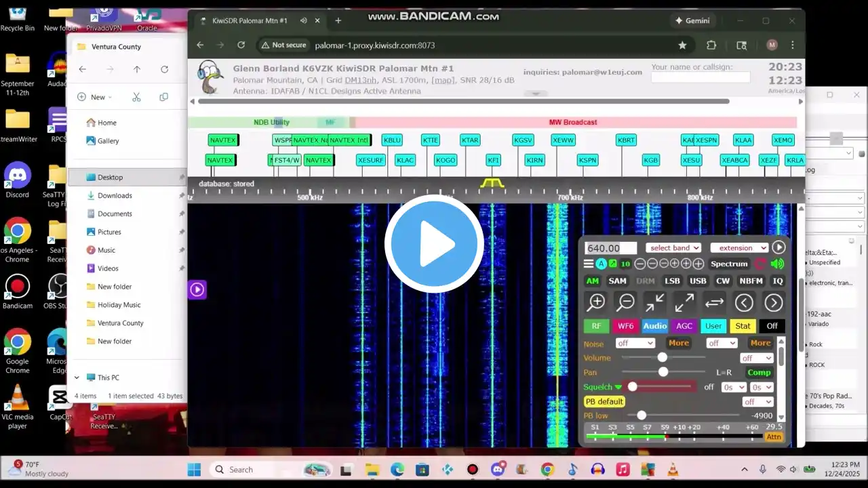Switch to LSB mode
Viewport: 868px width, 488px height.
click(x=672, y=281)
